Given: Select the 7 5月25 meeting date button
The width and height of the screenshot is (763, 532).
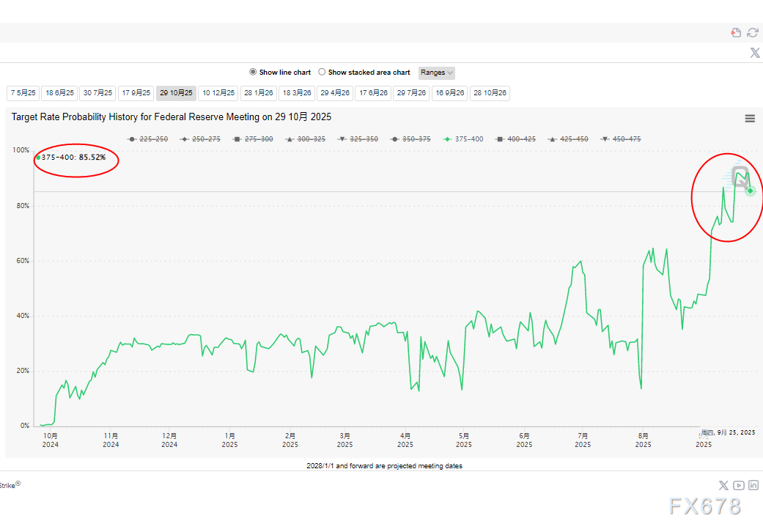Looking at the screenshot, I should [x=23, y=93].
